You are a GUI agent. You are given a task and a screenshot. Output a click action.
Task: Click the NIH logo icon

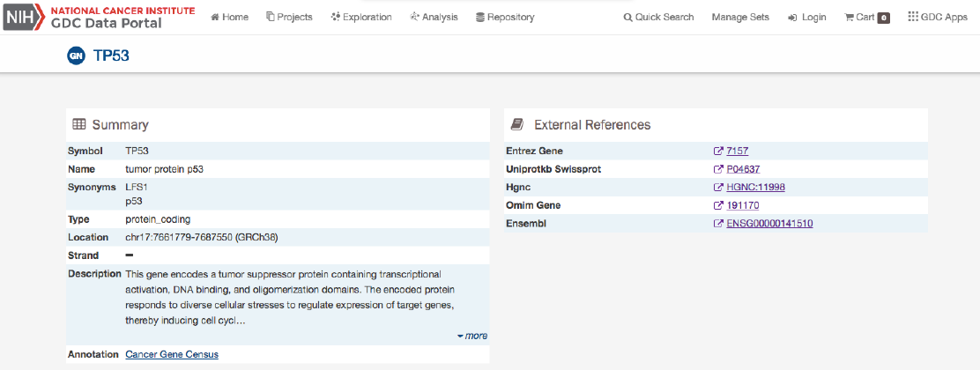point(19,17)
